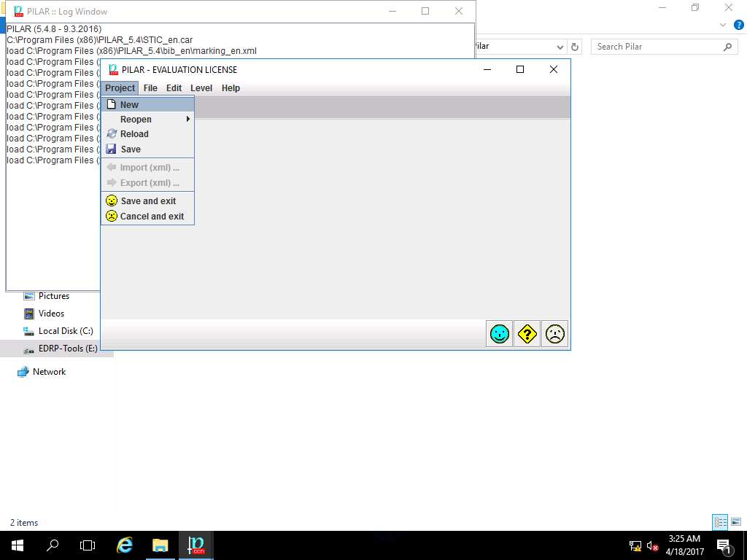Open taskbar search magnifier
Viewport: 747px width, 560px height.
pos(53,545)
